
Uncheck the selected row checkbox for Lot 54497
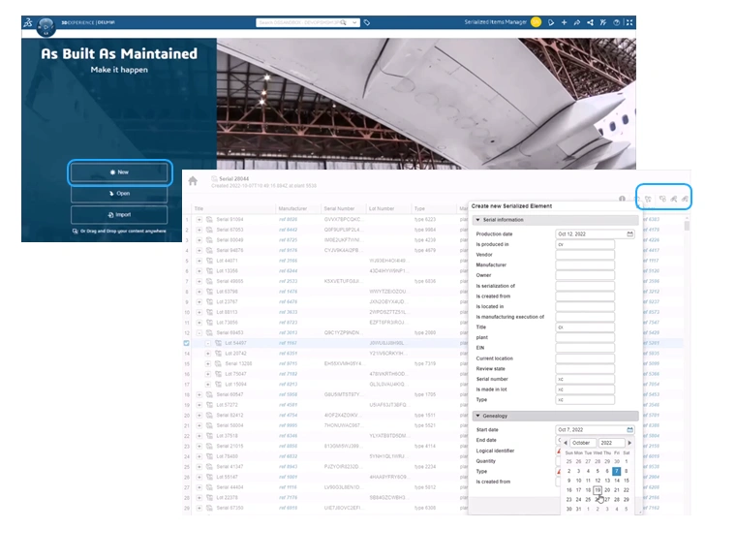click(x=186, y=343)
